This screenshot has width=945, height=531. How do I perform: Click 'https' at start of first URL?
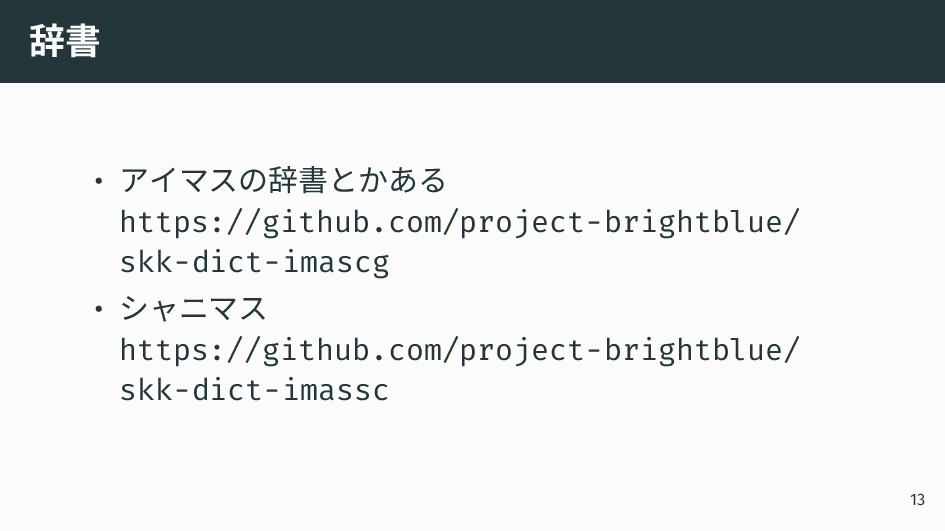164,222
